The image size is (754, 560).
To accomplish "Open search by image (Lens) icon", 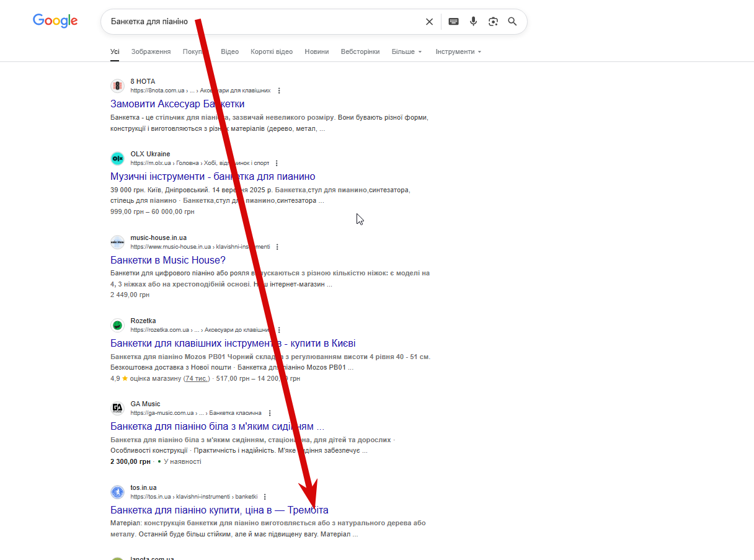I will (493, 22).
